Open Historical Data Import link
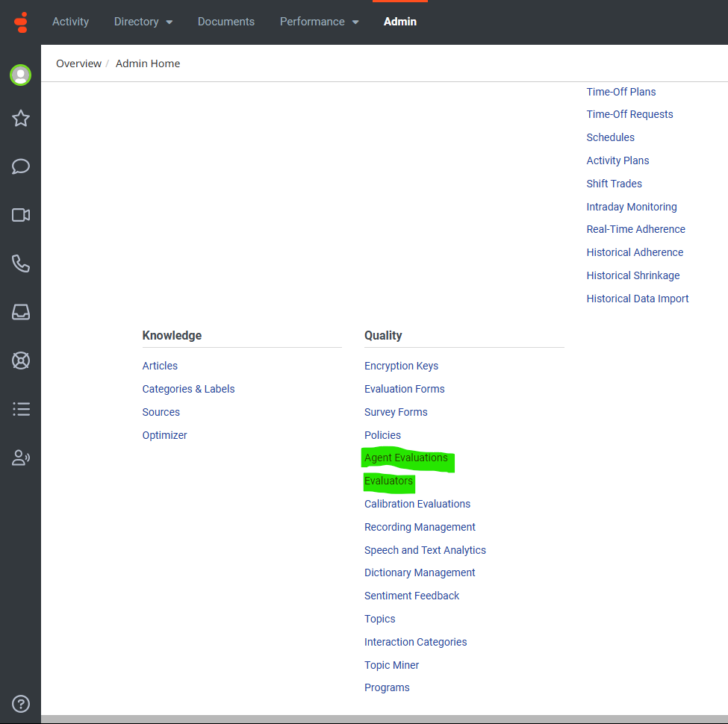Image resolution: width=728 pixels, height=724 pixels. 638,299
